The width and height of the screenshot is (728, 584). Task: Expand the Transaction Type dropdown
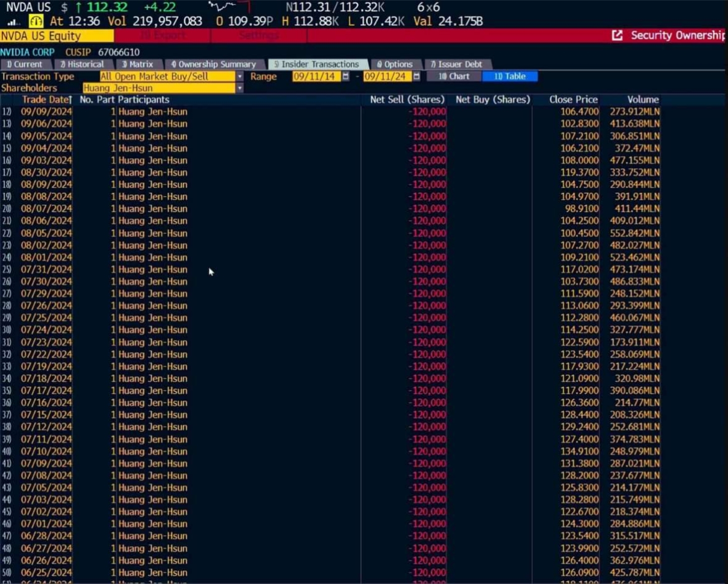point(240,76)
